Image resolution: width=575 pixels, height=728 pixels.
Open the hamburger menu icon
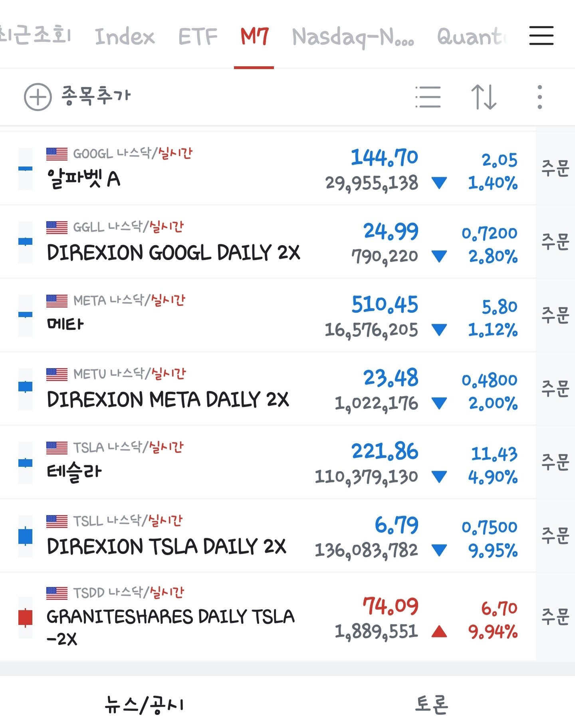(x=541, y=36)
